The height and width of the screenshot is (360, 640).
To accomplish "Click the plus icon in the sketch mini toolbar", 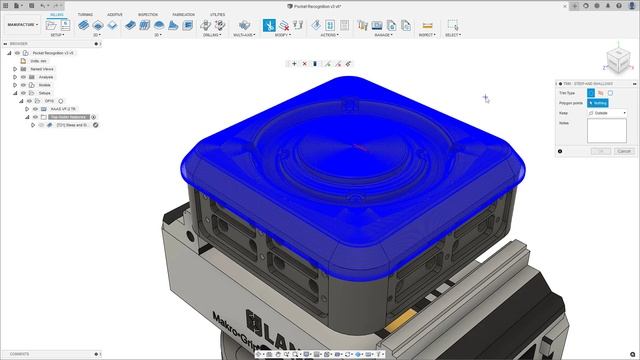I will 294,64.
